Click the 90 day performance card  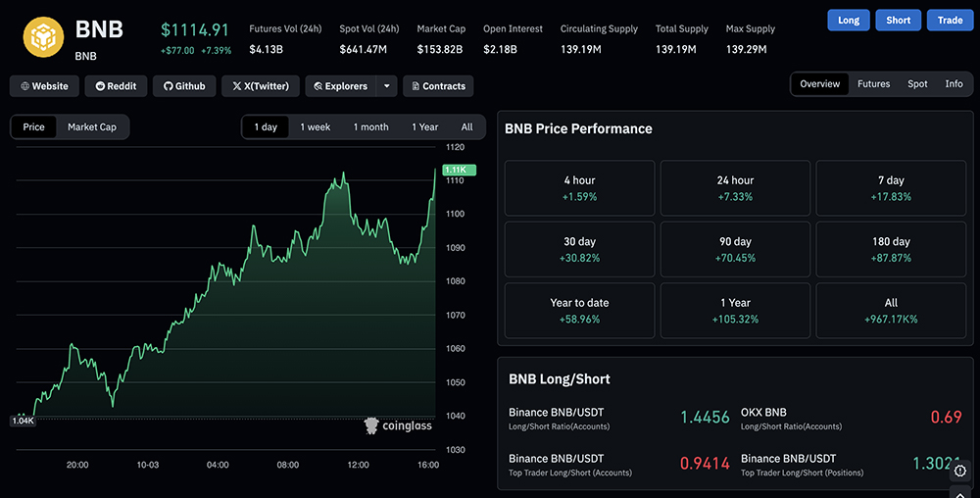735,249
